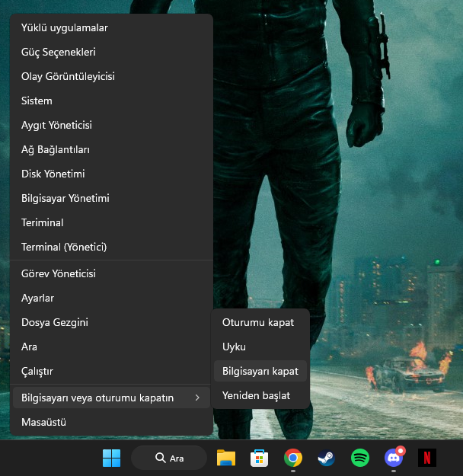Viewport: 463px width, 476px height.
Task: Launch Steam from the taskbar
Action: pyautogui.click(x=327, y=458)
